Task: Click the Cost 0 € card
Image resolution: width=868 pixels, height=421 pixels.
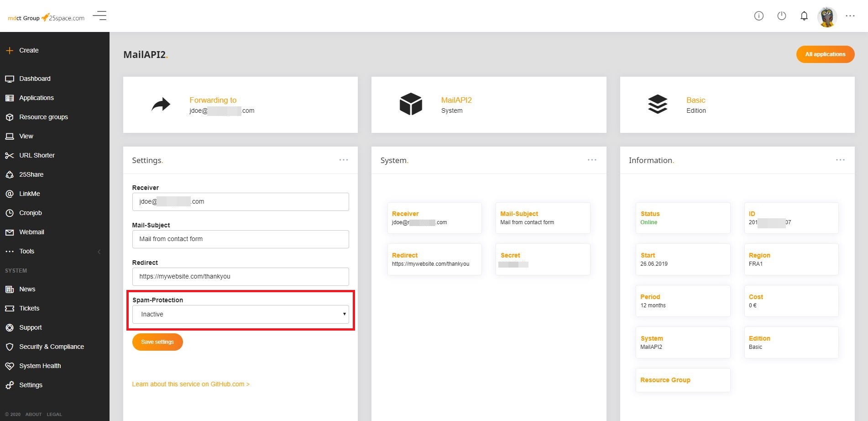Action: (791, 301)
